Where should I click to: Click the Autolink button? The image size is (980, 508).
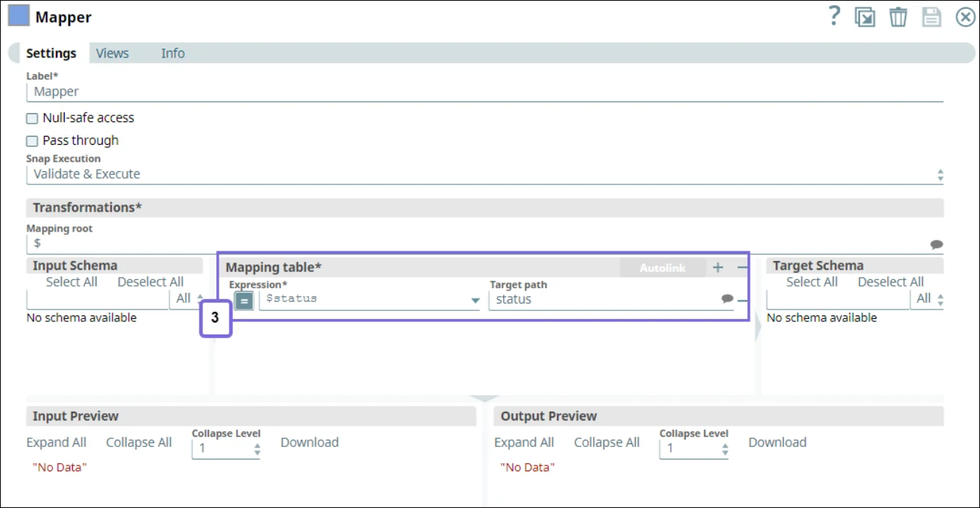(x=662, y=268)
